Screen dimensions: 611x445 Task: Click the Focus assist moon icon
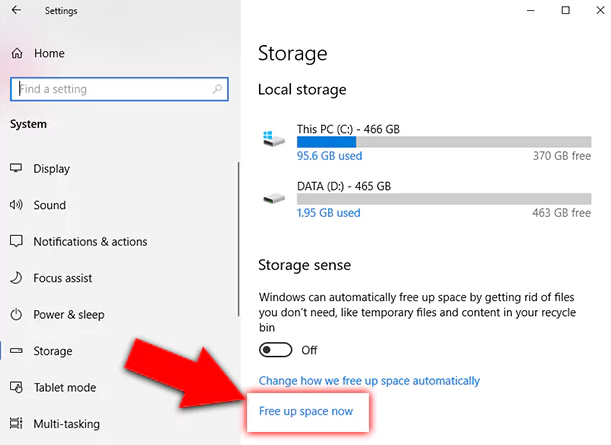pos(16,278)
